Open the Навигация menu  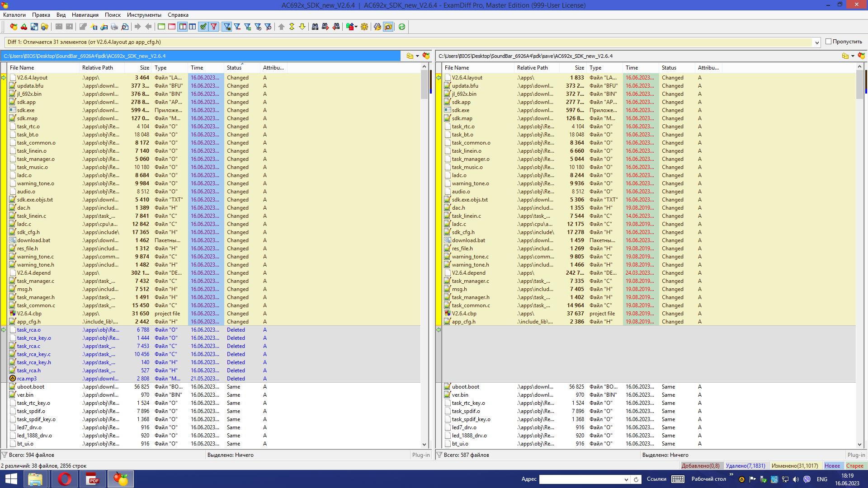(x=85, y=15)
